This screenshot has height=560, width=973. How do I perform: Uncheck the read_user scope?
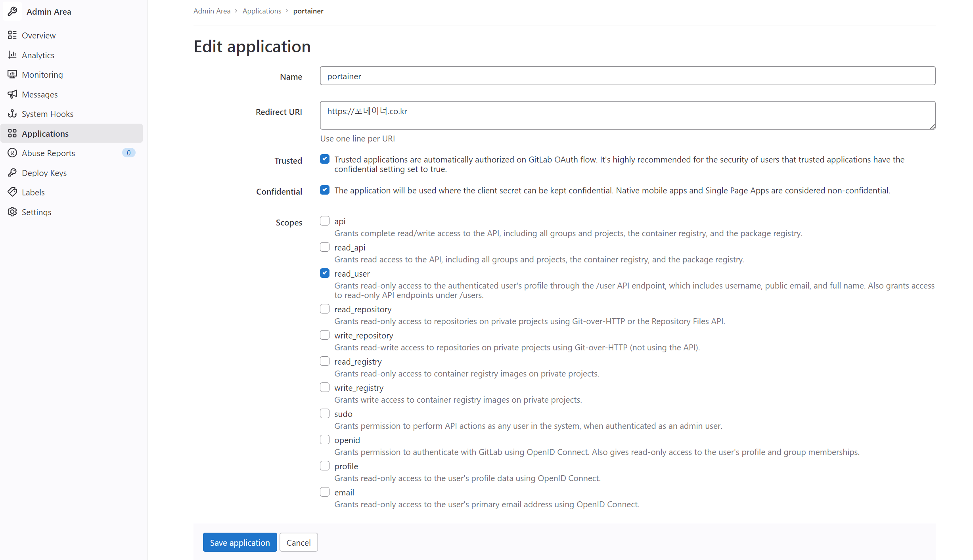click(325, 273)
